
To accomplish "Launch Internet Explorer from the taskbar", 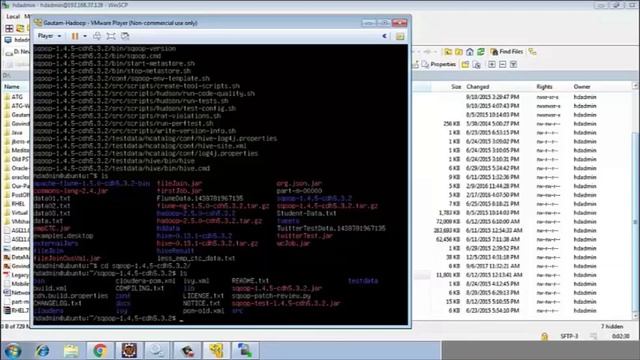I will tap(42, 351).
